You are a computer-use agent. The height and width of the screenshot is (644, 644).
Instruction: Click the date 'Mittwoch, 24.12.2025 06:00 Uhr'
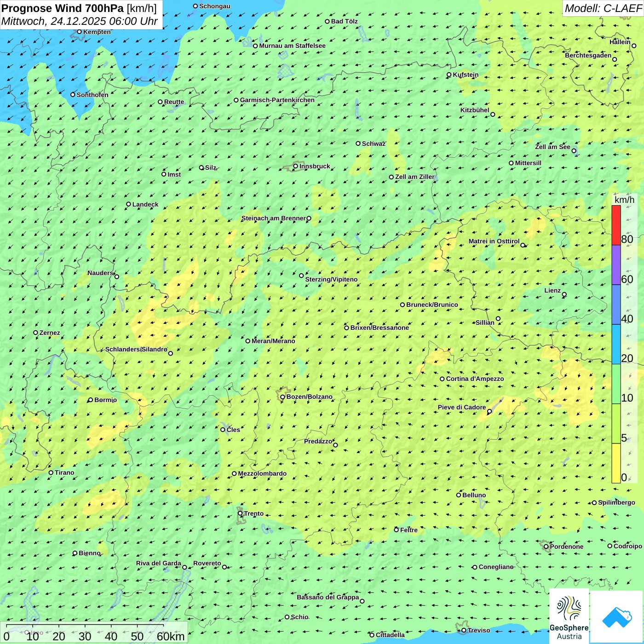point(80,21)
